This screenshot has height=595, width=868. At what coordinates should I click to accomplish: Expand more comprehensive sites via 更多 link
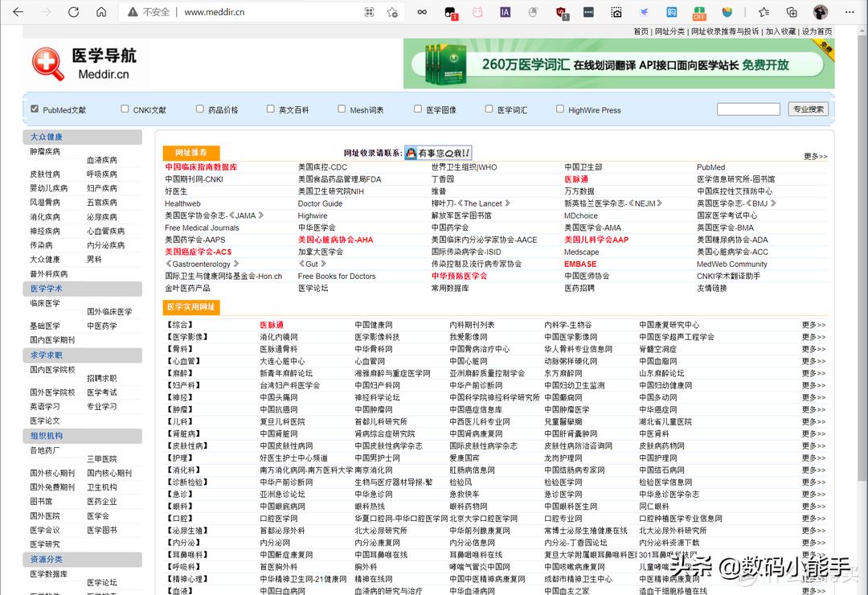point(813,325)
